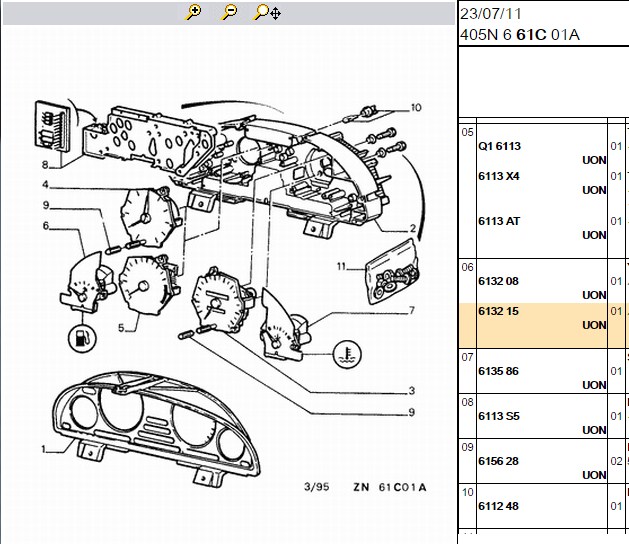Click row index 06 in parts table

[x=467, y=267]
